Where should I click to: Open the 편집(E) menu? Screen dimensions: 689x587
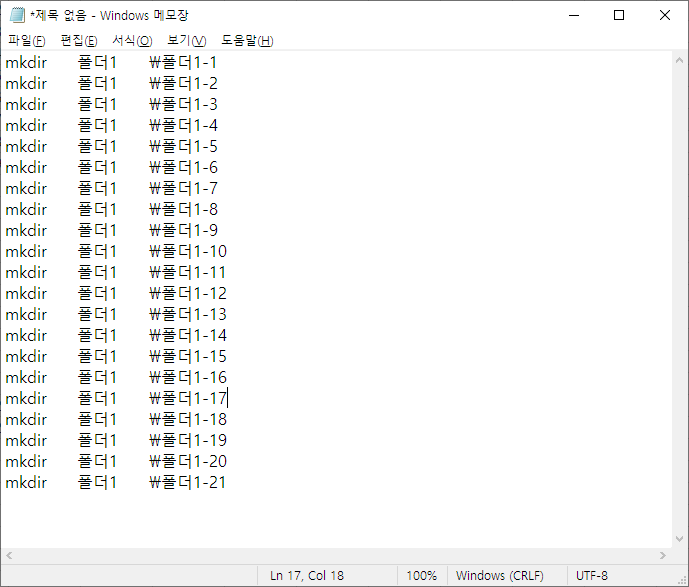pyautogui.click(x=79, y=40)
